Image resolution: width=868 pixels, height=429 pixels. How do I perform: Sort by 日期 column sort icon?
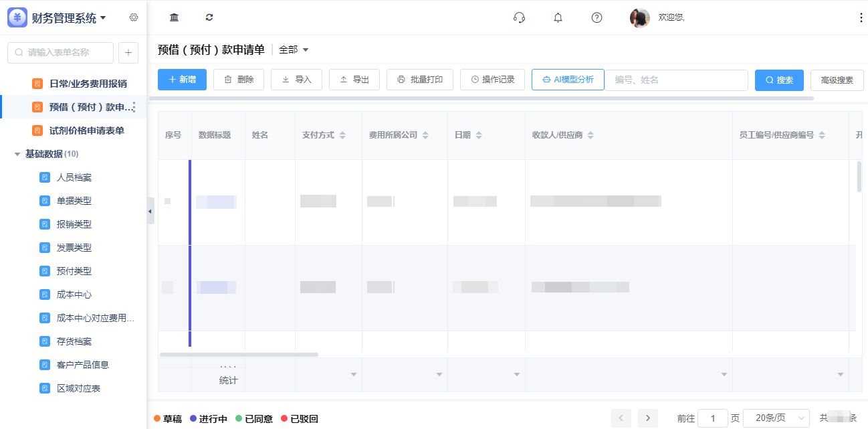479,135
